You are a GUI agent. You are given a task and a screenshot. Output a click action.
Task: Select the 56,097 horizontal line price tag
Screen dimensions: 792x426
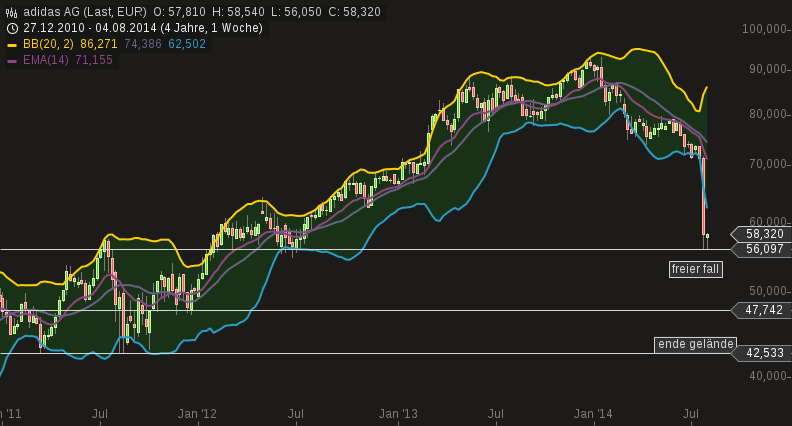[x=764, y=249]
